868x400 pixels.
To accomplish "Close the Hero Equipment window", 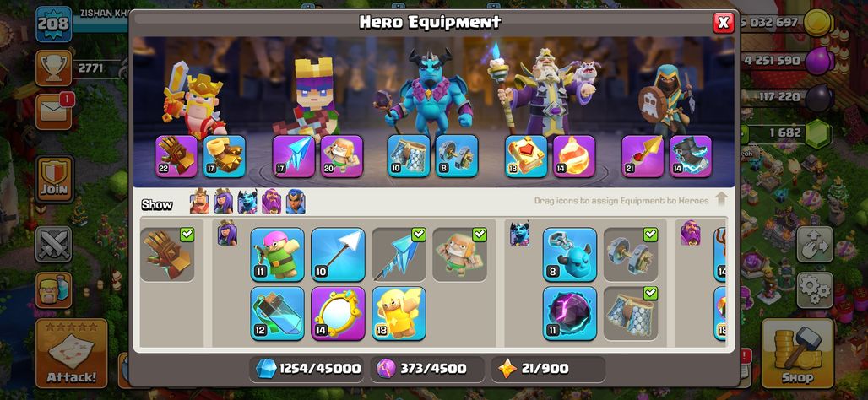I will tap(723, 23).
